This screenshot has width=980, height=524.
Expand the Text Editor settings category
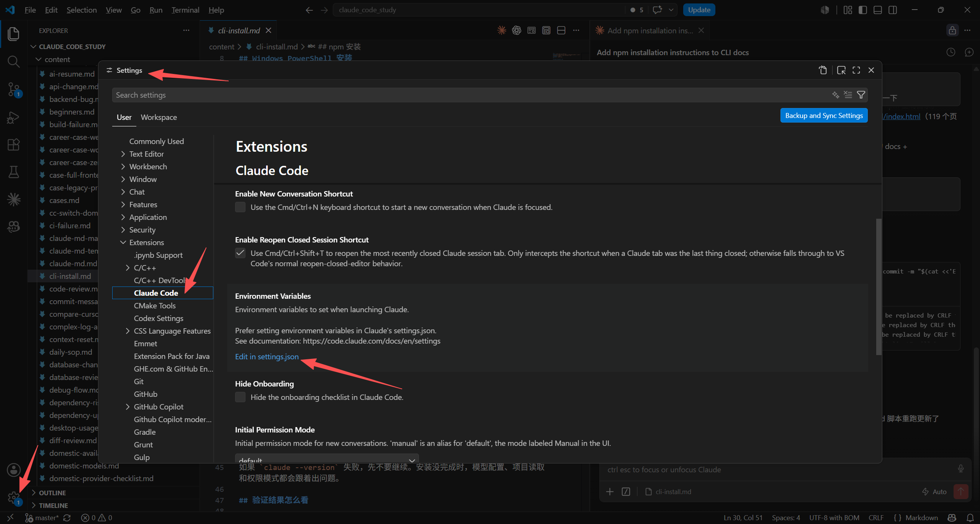(x=123, y=154)
